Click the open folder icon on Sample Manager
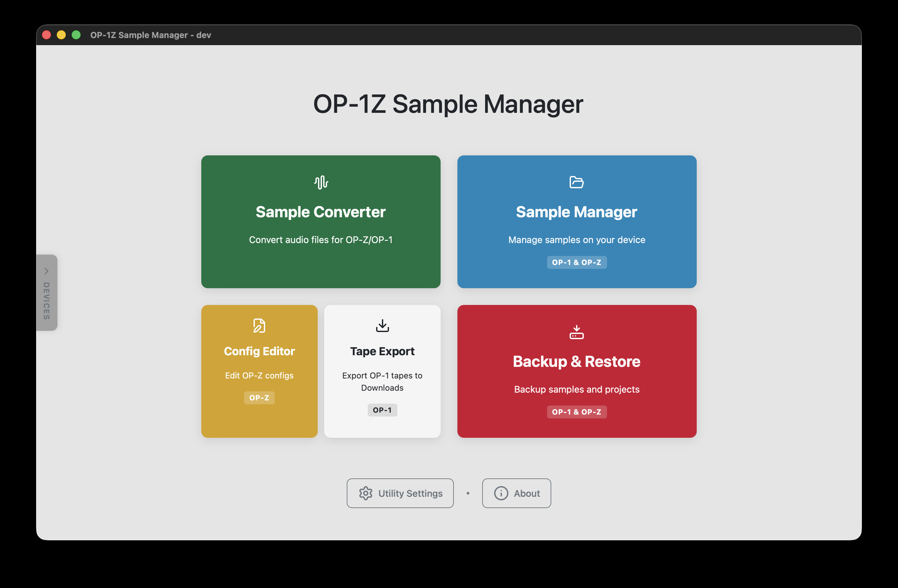Viewport: 898px width, 588px height. tap(576, 182)
